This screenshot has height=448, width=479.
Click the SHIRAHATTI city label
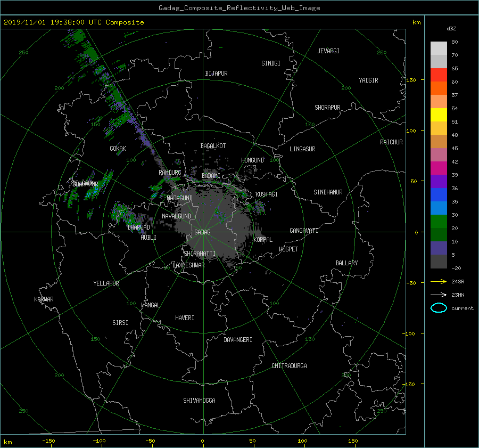pyautogui.click(x=200, y=254)
